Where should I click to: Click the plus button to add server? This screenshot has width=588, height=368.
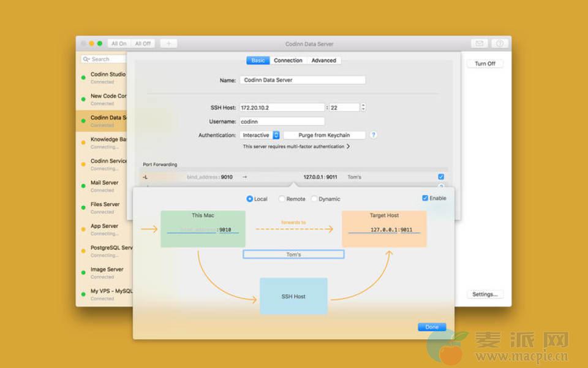(x=168, y=44)
